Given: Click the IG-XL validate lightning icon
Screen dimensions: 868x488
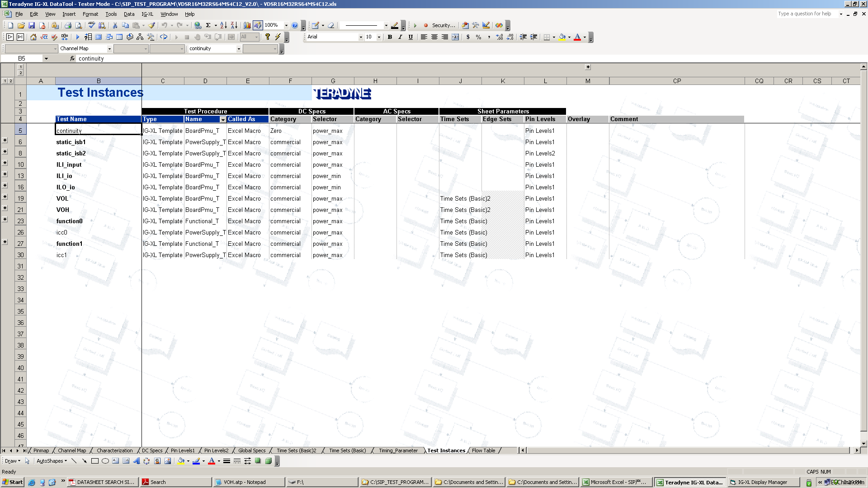Looking at the screenshot, I should tap(278, 37).
